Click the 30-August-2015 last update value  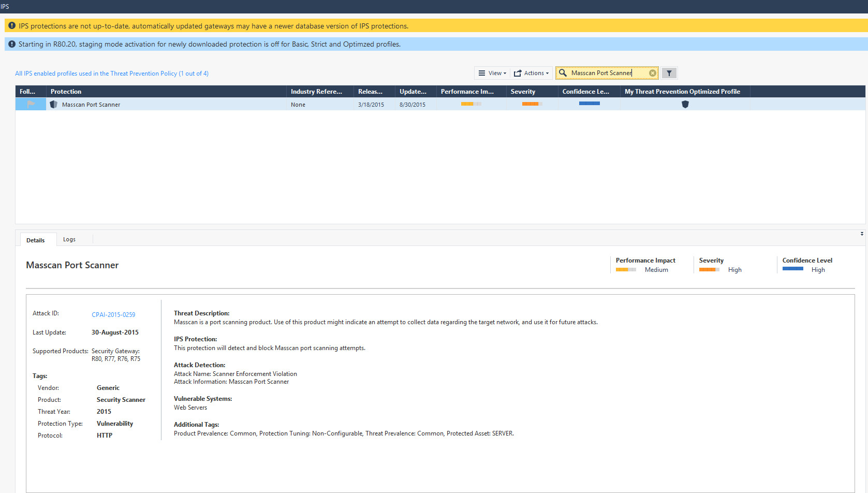pyautogui.click(x=115, y=332)
